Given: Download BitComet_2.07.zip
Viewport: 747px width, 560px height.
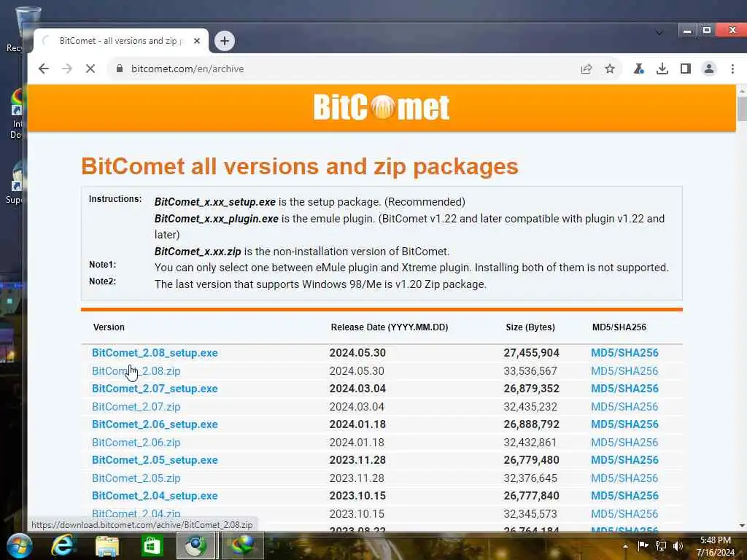Looking at the screenshot, I should 136,407.
